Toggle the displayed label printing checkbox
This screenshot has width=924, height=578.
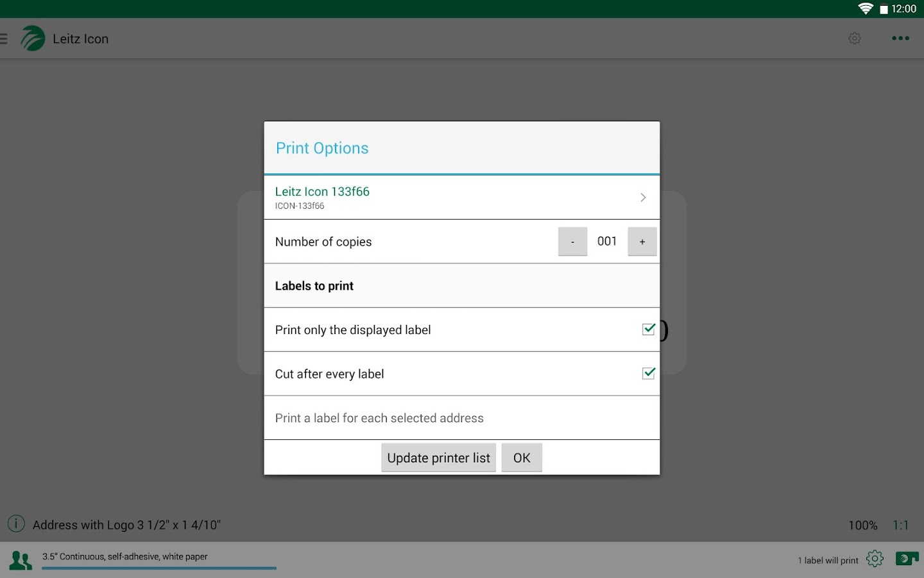point(648,329)
